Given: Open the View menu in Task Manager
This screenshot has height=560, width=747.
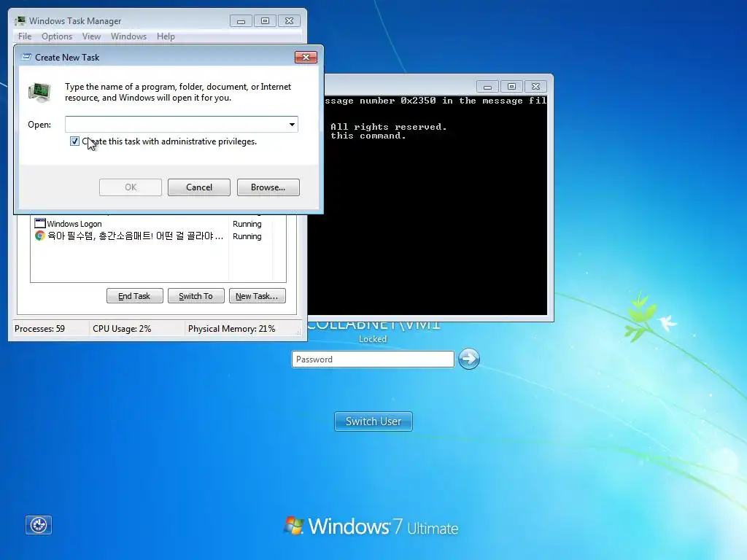Looking at the screenshot, I should coord(91,36).
